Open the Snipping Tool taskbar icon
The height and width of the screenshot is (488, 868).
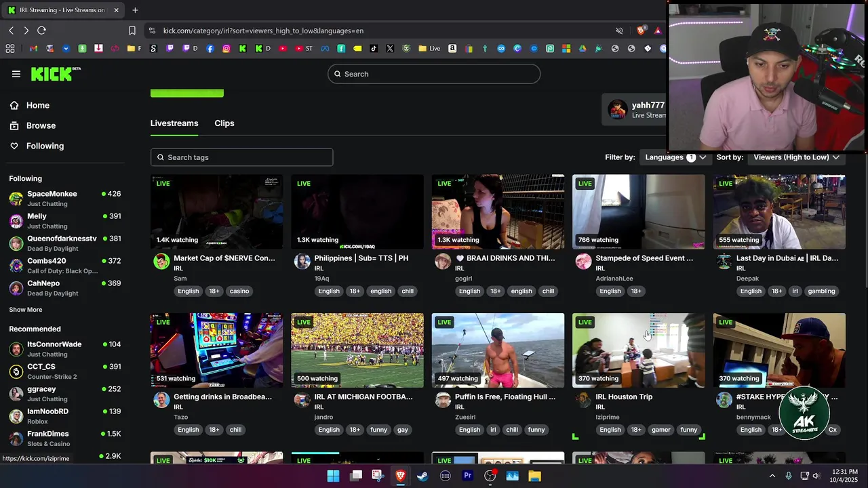coord(378,476)
